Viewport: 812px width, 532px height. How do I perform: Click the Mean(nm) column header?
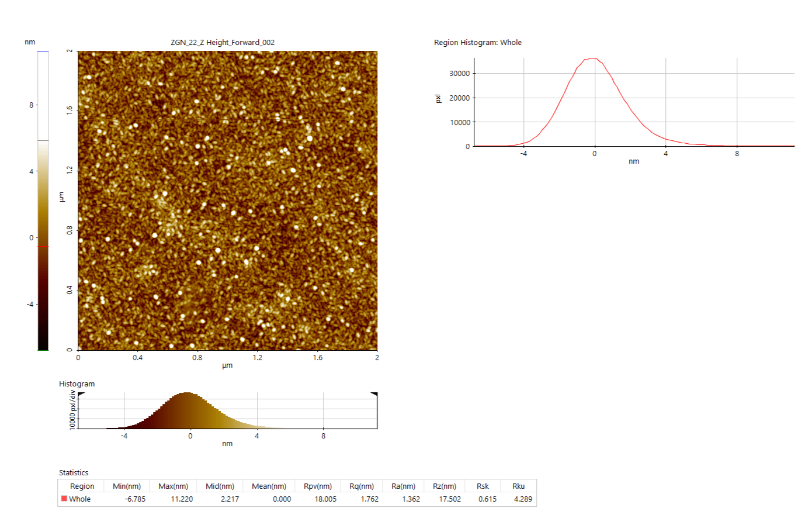(269, 486)
